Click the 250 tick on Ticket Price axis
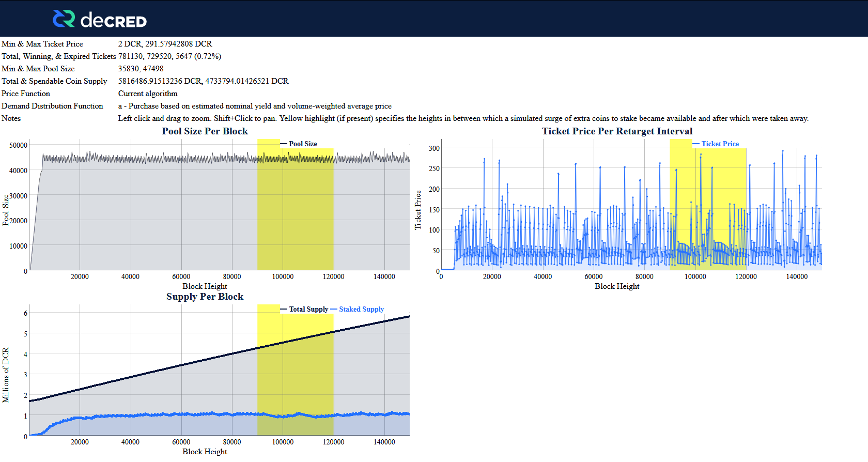The width and height of the screenshot is (868, 462). click(x=435, y=168)
